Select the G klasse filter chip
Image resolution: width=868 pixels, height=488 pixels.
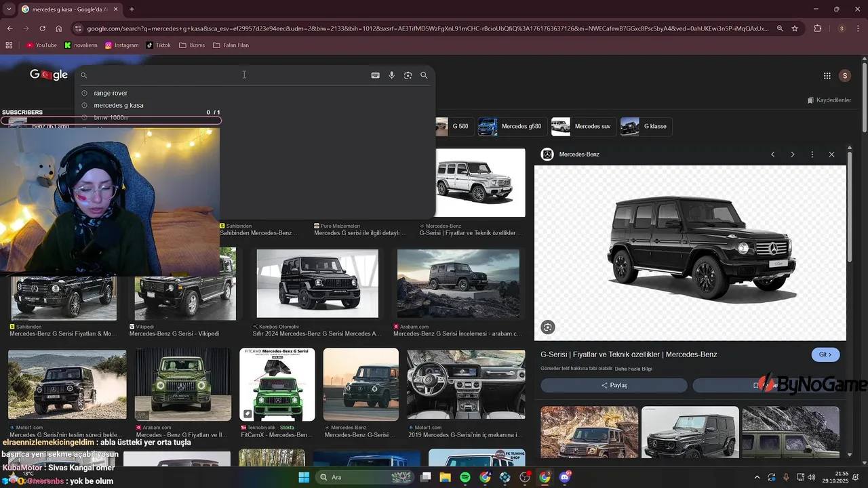pyautogui.click(x=645, y=126)
